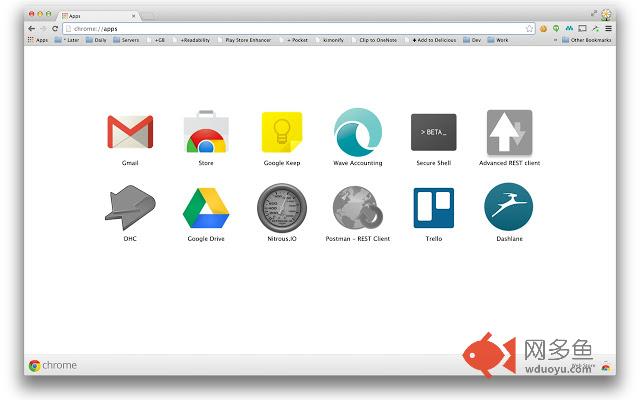Open the Gmail app
This screenshot has height=400, width=640.
coord(130,132)
